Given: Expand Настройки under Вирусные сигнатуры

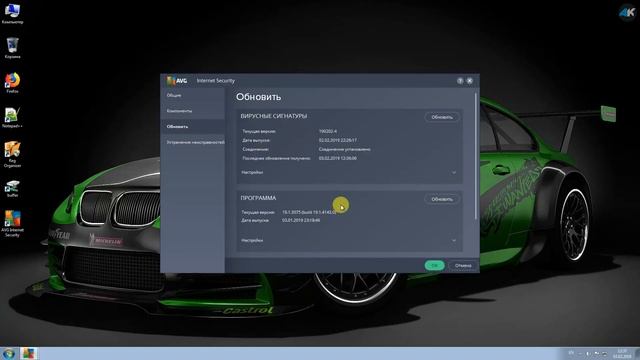Looking at the screenshot, I should pos(349,172).
